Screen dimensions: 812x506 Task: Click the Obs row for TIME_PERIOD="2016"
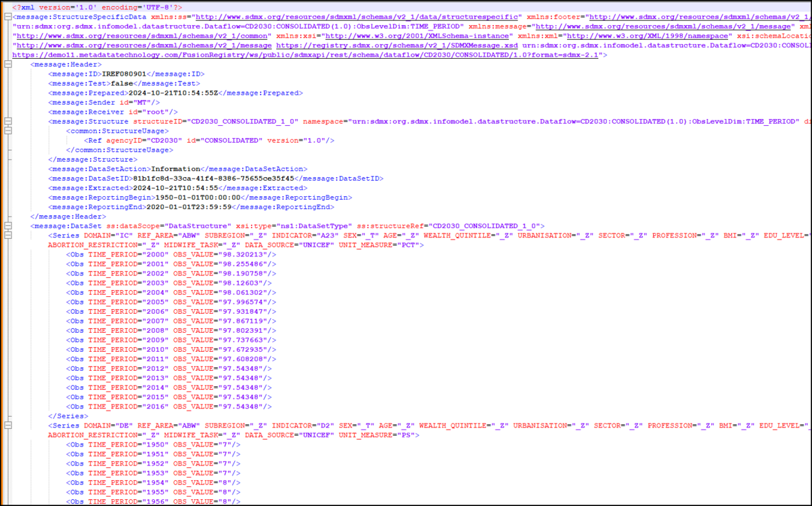click(x=169, y=405)
